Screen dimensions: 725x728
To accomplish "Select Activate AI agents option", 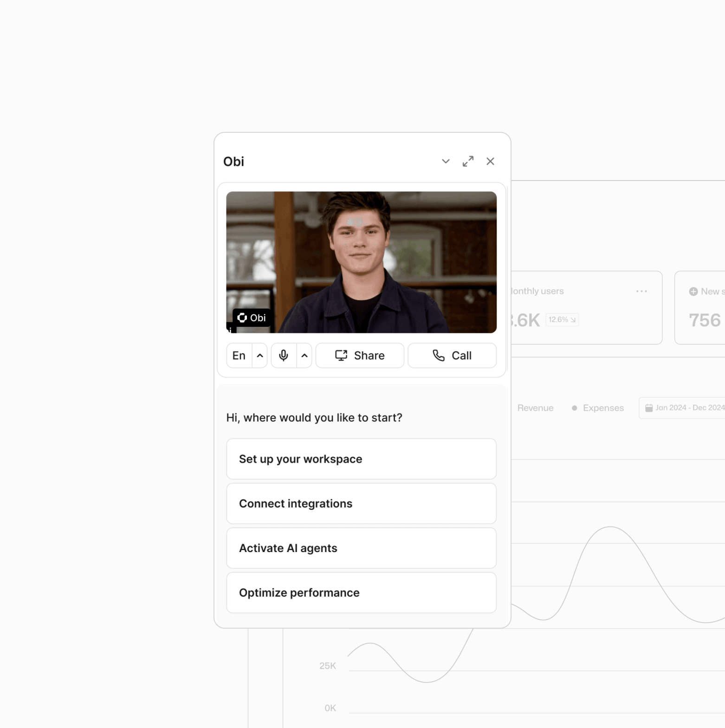I will click(361, 548).
